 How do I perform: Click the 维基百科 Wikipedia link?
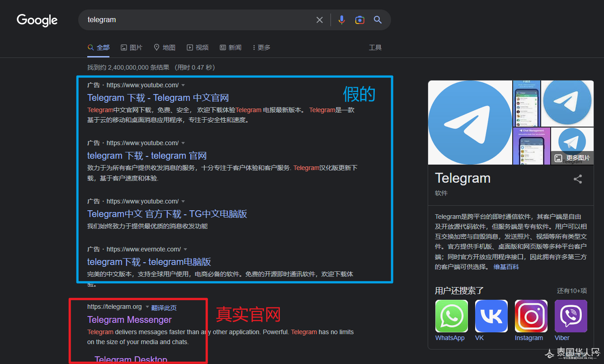[x=506, y=267]
